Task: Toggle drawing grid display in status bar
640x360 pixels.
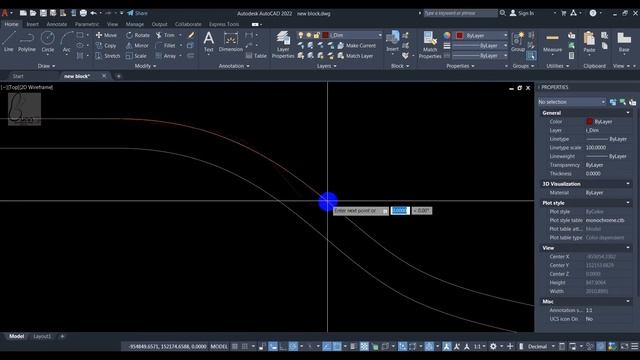Action: coord(235,347)
